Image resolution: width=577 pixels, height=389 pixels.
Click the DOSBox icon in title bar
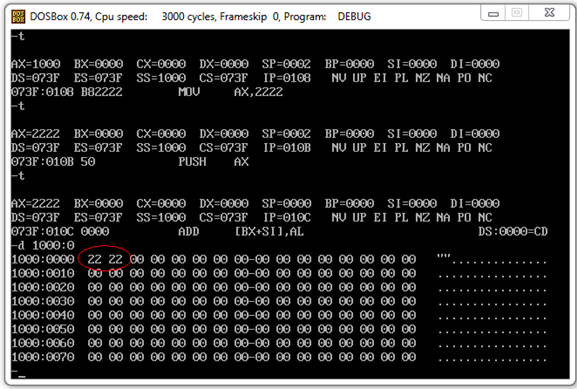pyautogui.click(x=18, y=17)
